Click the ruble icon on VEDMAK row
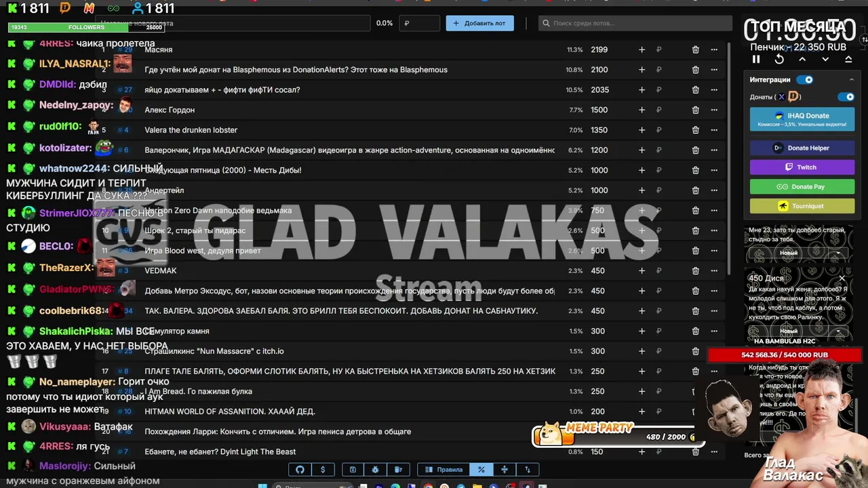The width and height of the screenshot is (868, 488). point(658,270)
